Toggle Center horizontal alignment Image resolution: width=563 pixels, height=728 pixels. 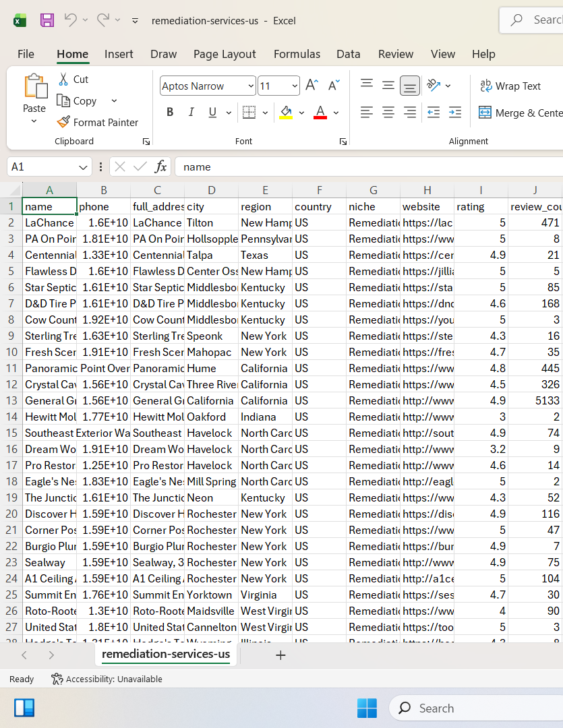[x=388, y=112]
